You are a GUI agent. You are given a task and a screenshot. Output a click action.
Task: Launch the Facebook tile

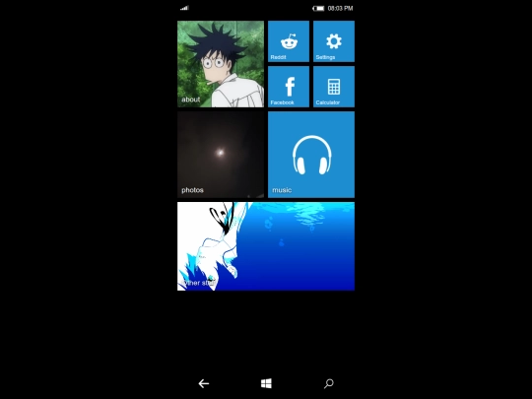pyautogui.click(x=289, y=87)
